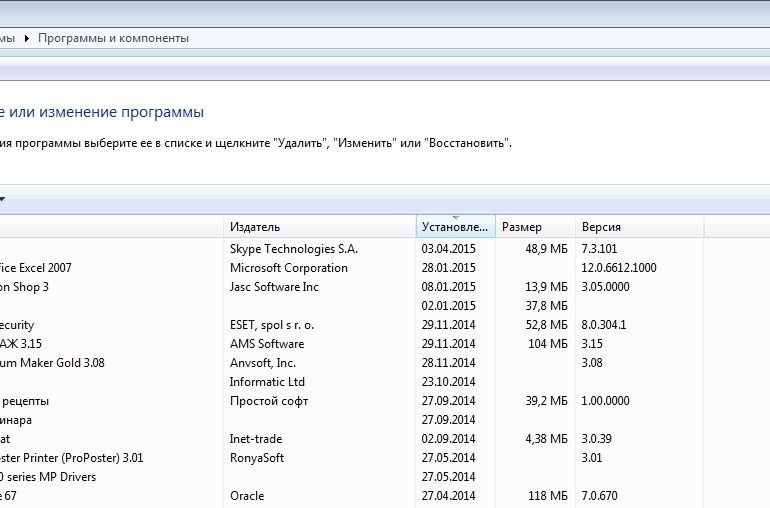
Task: Select the series MP Drivers entry
Action: tap(48, 477)
